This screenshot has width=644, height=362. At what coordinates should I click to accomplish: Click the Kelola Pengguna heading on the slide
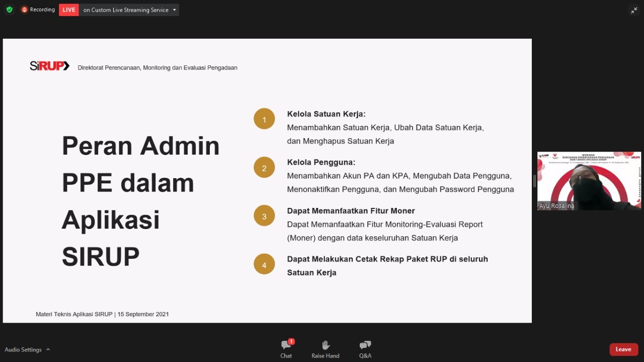click(x=321, y=162)
